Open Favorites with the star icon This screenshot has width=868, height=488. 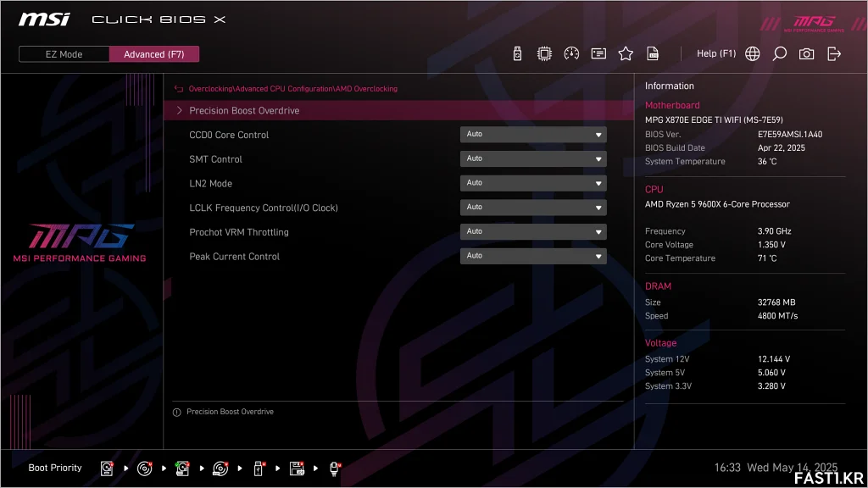[x=626, y=53]
